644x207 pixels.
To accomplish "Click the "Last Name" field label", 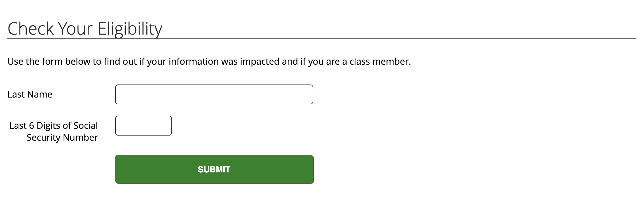I will tap(30, 94).
